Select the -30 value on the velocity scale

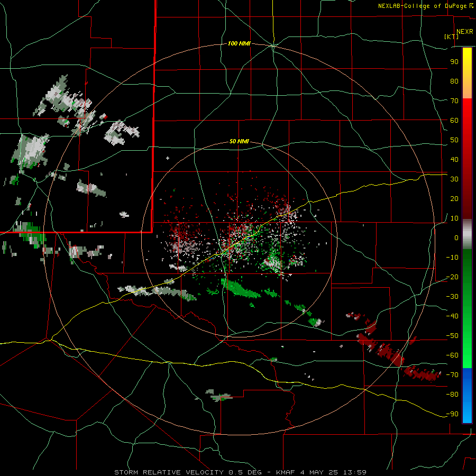[452, 297]
